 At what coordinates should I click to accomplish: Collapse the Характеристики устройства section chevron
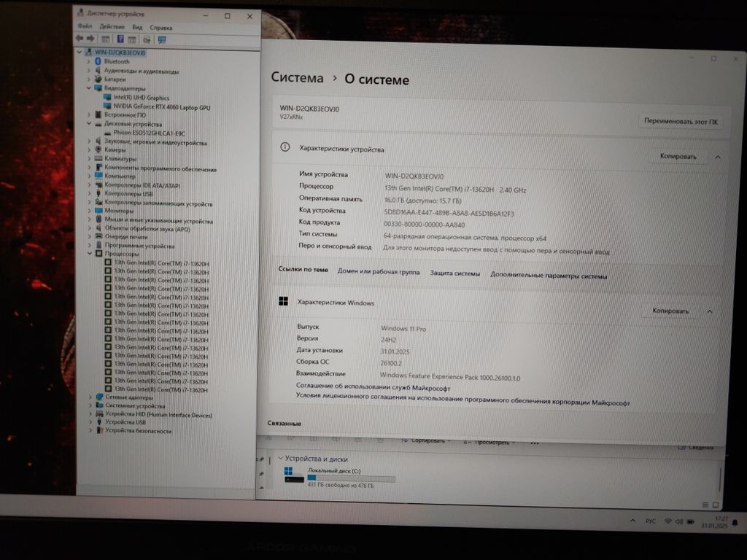(717, 157)
